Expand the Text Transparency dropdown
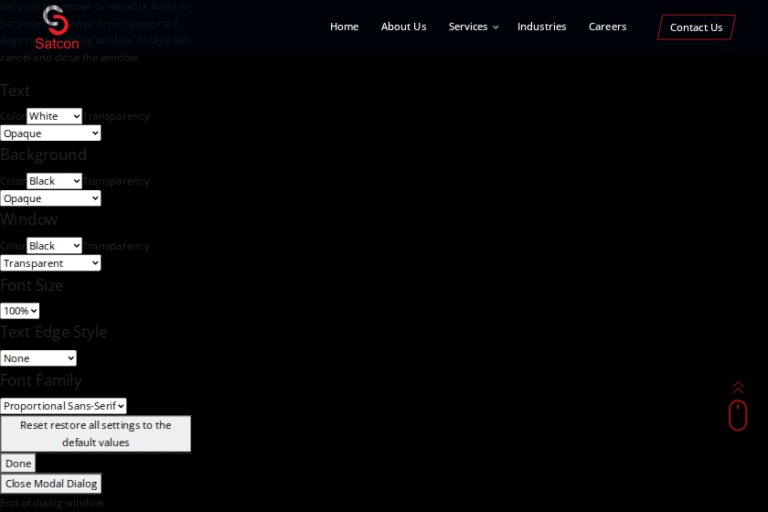This screenshot has height=512, width=768. click(51, 133)
